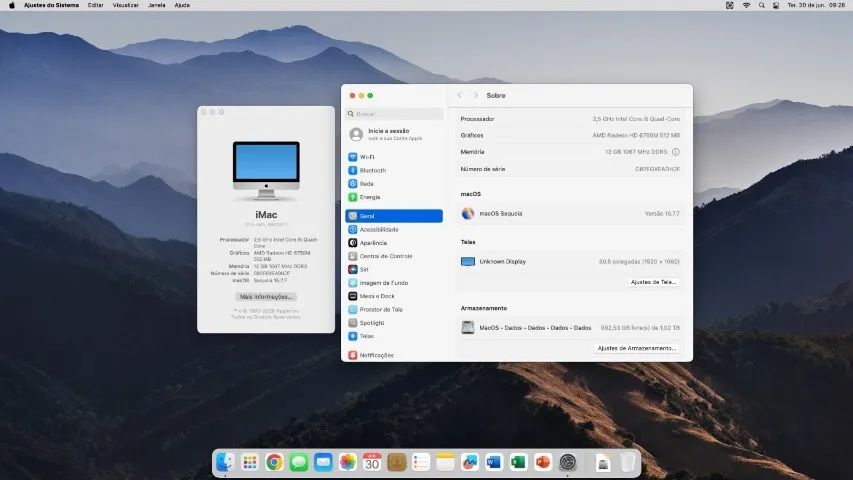Viewport: 853px width, 480px height.
Task: Launch Microsoft Excel from the Dock
Action: 518,462
